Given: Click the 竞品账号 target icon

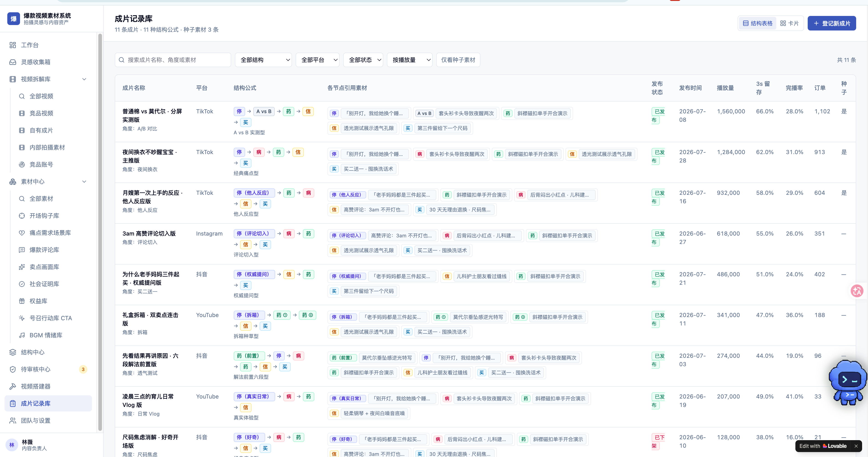Looking at the screenshot, I should [22, 165].
